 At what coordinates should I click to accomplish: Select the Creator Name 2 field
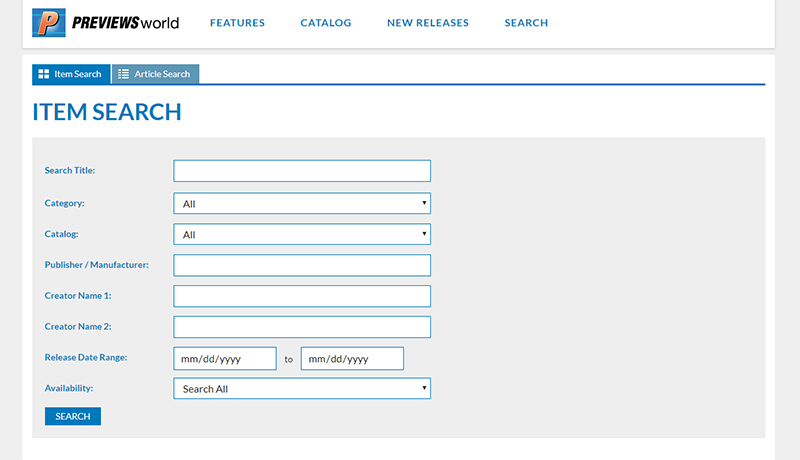click(x=302, y=327)
